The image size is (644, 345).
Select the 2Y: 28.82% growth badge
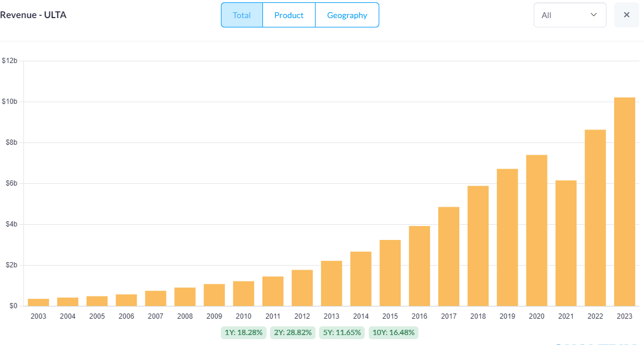[x=293, y=333]
